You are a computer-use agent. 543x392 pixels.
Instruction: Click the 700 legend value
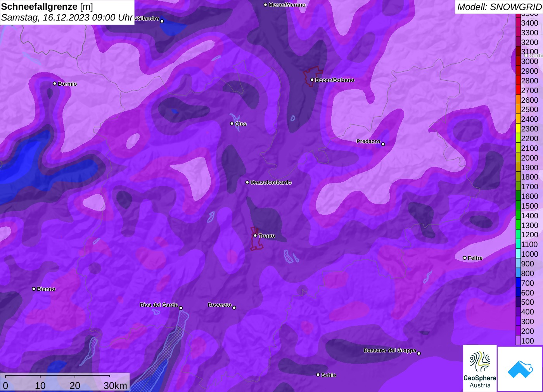527,283
